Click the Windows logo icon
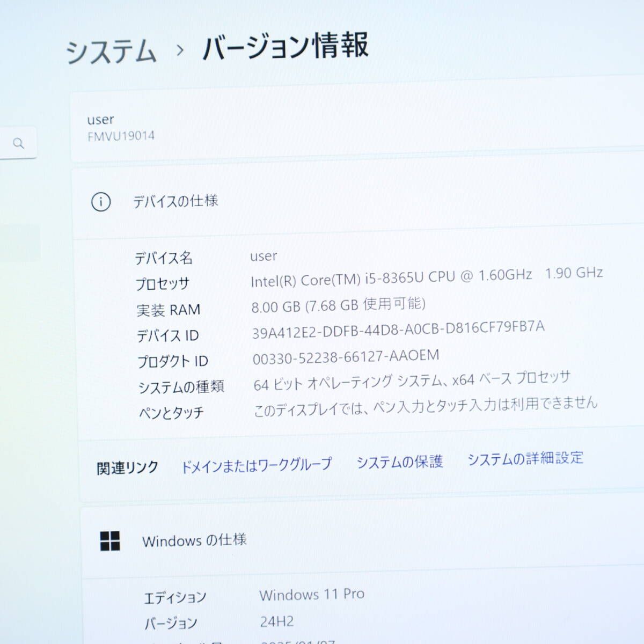Image resolution: width=644 pixels, height=644 pixels. tap(110, 541)
